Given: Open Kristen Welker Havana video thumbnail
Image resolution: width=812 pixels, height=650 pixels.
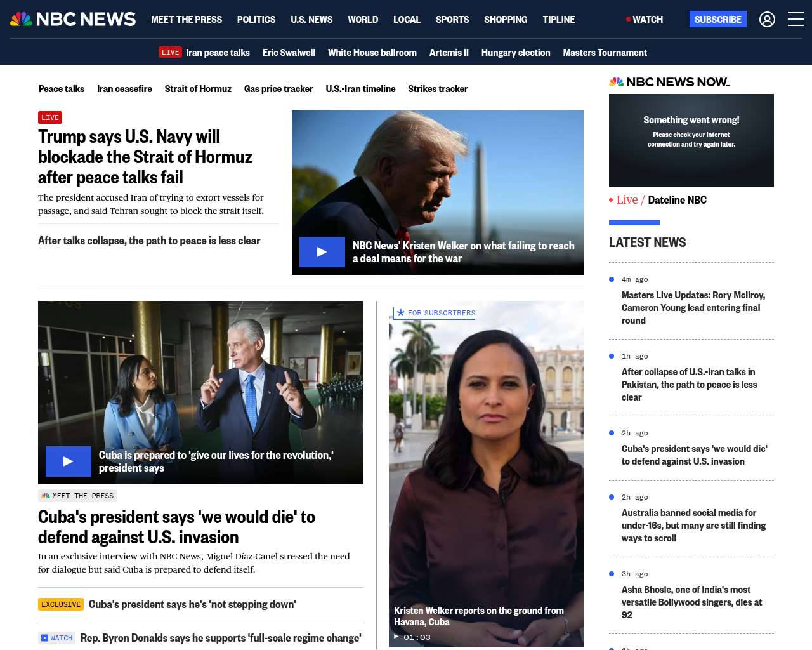Looking at the screenshot, I should coord(486,474).
